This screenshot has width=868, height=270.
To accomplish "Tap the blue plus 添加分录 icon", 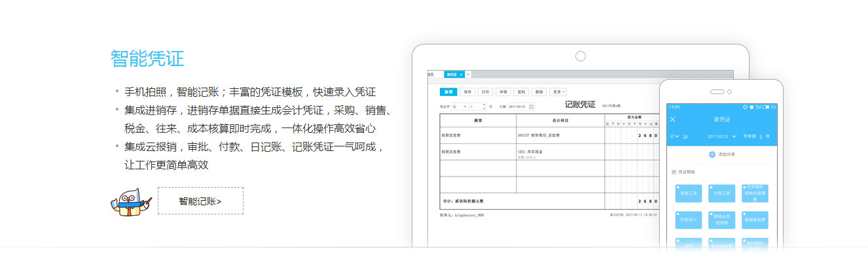I will [x=712, y=154].
